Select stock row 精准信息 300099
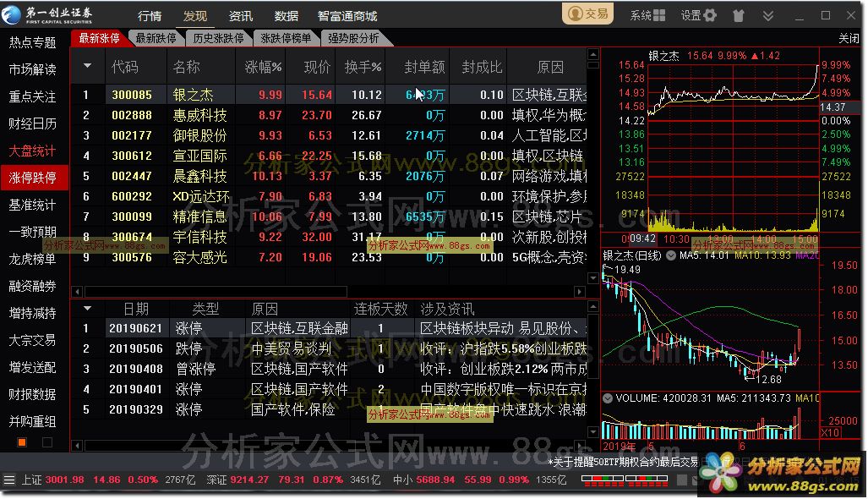Viewport: 868px width, 499px height. pos(329,217)
